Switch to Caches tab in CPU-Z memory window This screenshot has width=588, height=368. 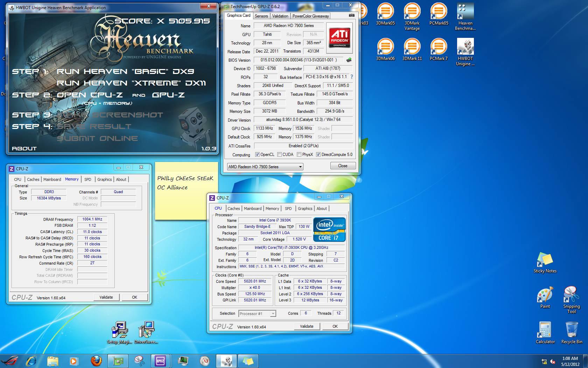coord(33,179)
